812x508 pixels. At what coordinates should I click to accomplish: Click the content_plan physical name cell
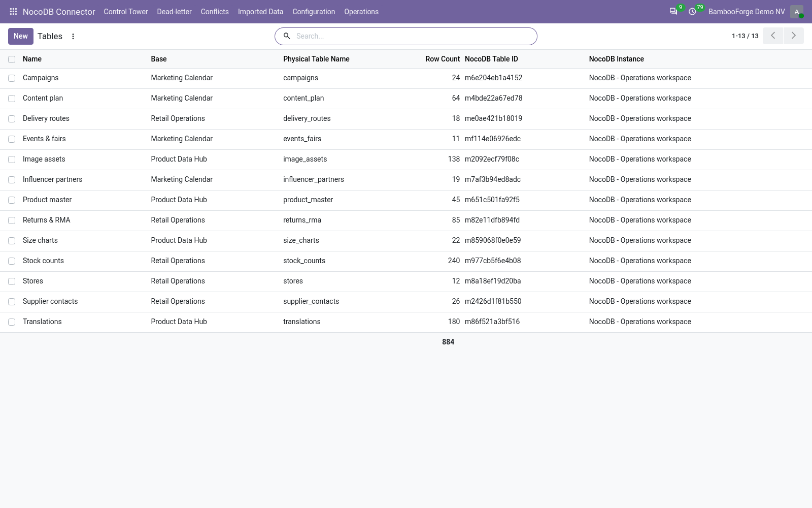click(303, 98)
